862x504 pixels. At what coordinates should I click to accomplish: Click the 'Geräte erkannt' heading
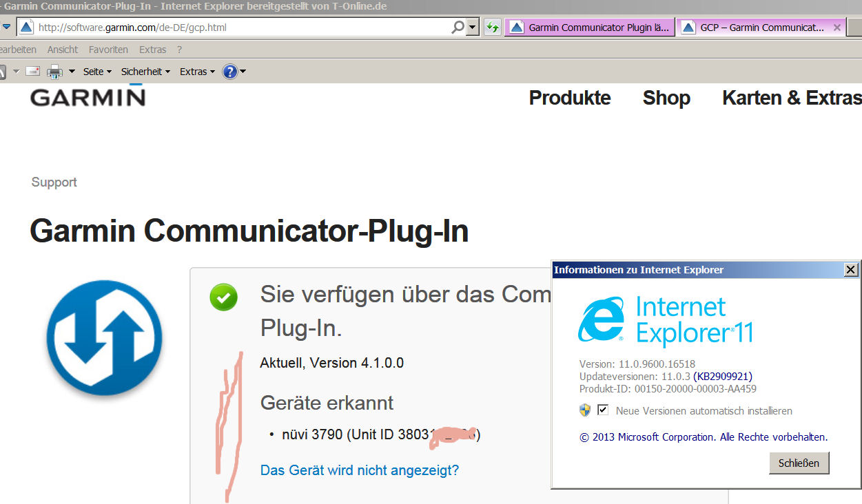pos(327,403)
